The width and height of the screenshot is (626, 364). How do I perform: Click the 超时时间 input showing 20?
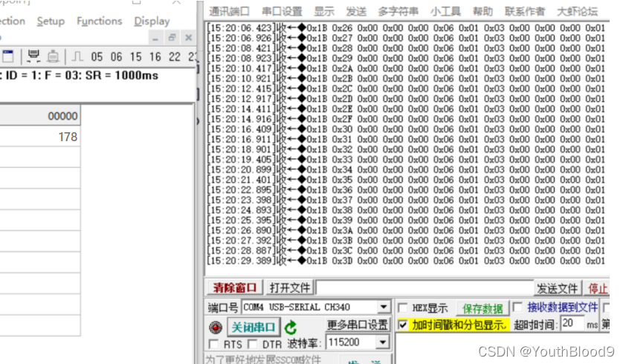coord(572,323)
